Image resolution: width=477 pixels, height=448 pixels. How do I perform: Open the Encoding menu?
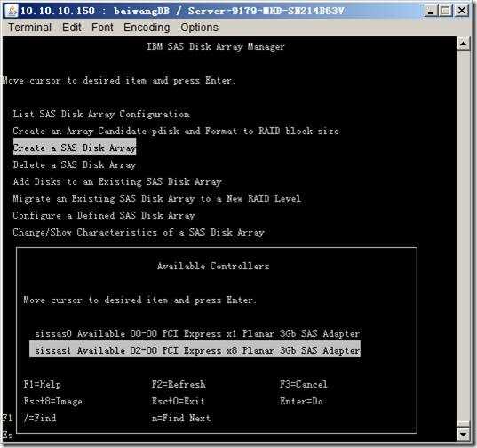pos(147,28)
